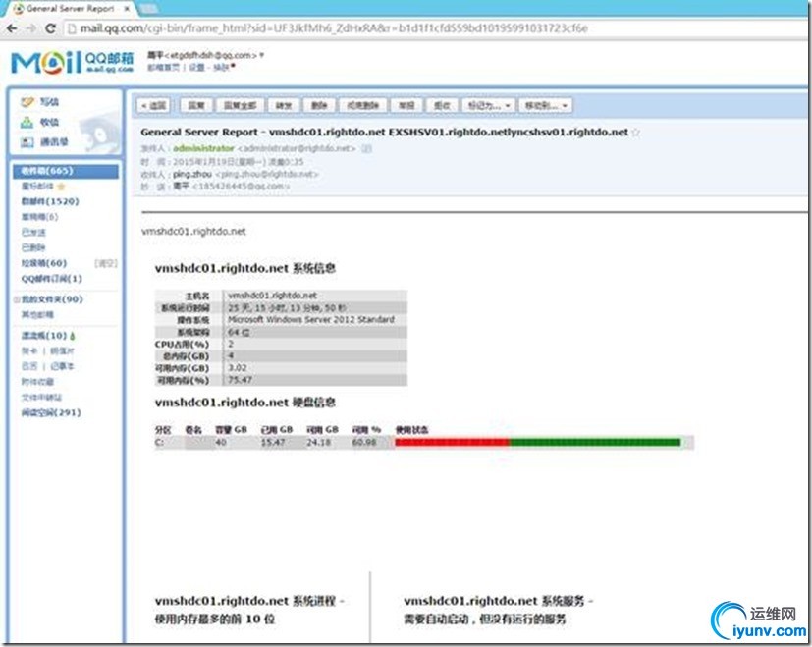Click the 返回 back button
Viewport: 812px width, 647px height.
pos(154,106)
